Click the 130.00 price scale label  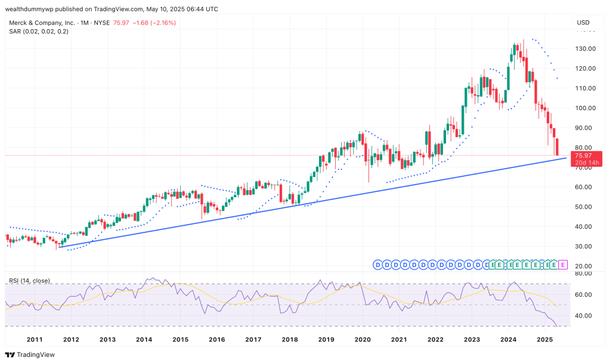coord(586,49)
